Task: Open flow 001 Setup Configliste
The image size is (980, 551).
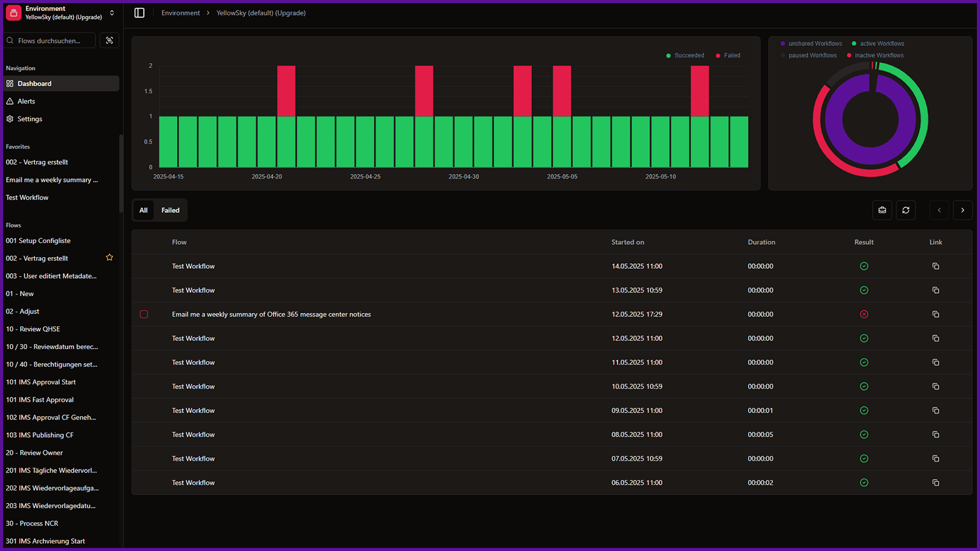Action: pyautogui.click(x=38, y=241)
